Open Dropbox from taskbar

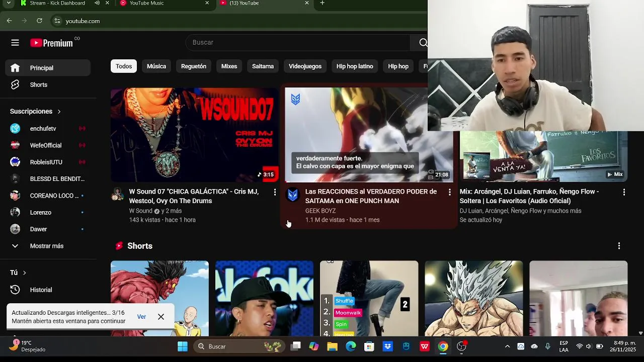387,346
